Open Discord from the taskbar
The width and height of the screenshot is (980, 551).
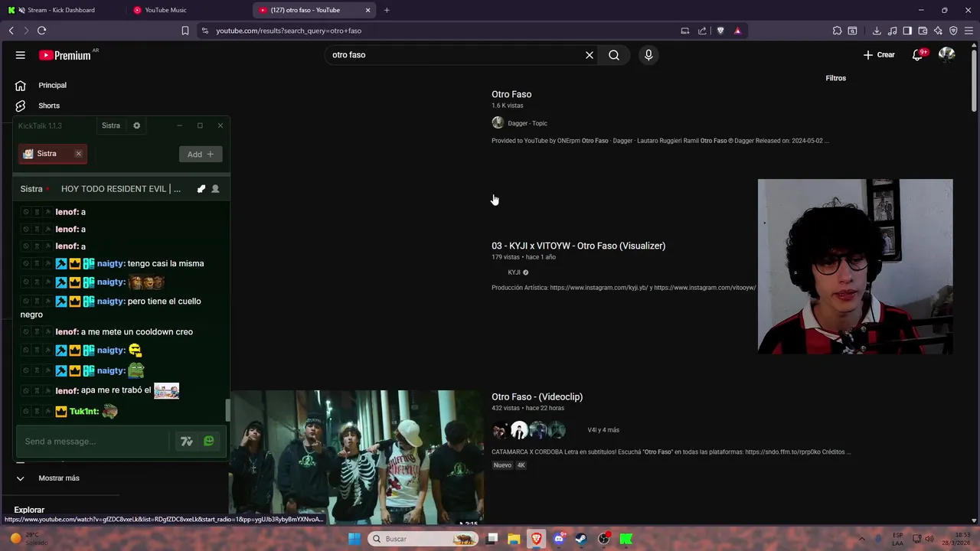tap(559, 539)
